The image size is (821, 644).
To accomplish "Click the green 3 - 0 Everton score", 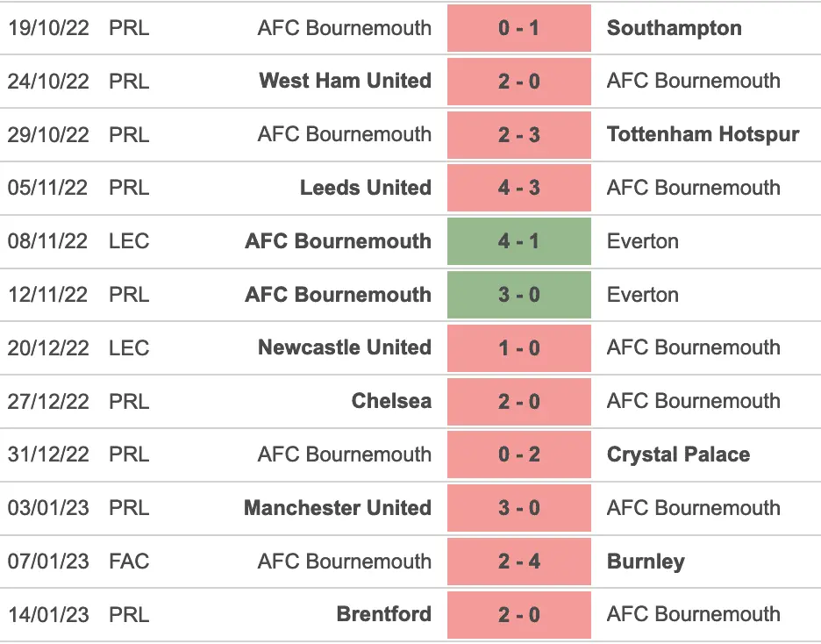I will 518,295.
